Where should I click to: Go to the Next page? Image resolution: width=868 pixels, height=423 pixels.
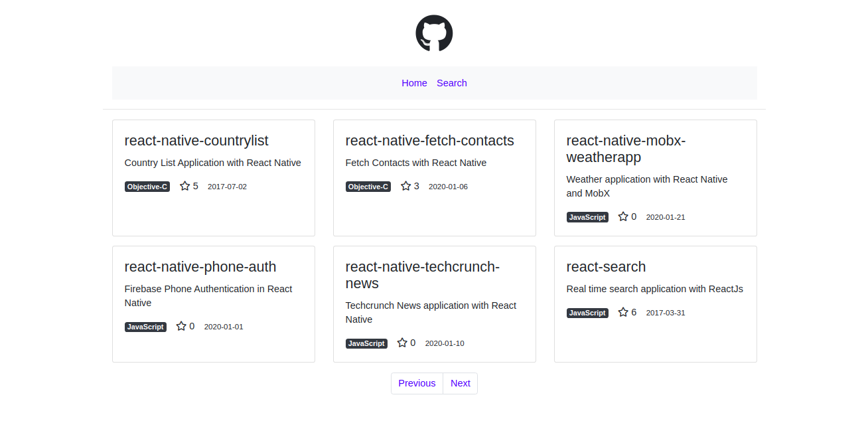[460, 383]
